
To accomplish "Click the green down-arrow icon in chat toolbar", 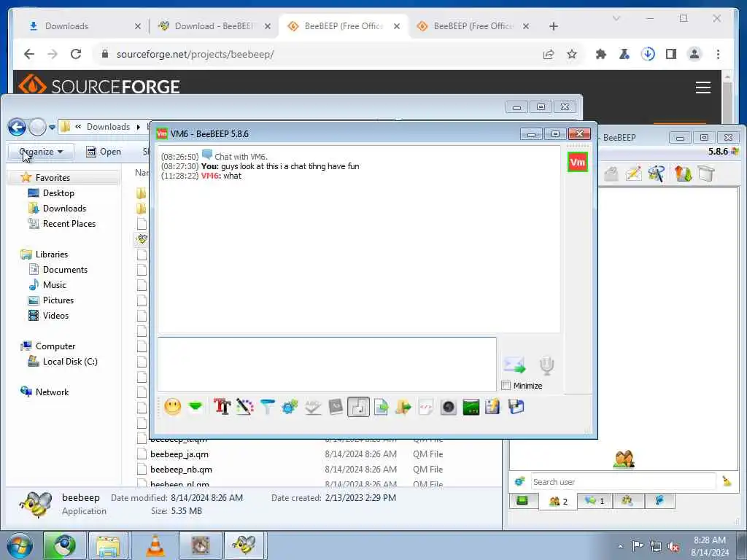I will point(196,406).
